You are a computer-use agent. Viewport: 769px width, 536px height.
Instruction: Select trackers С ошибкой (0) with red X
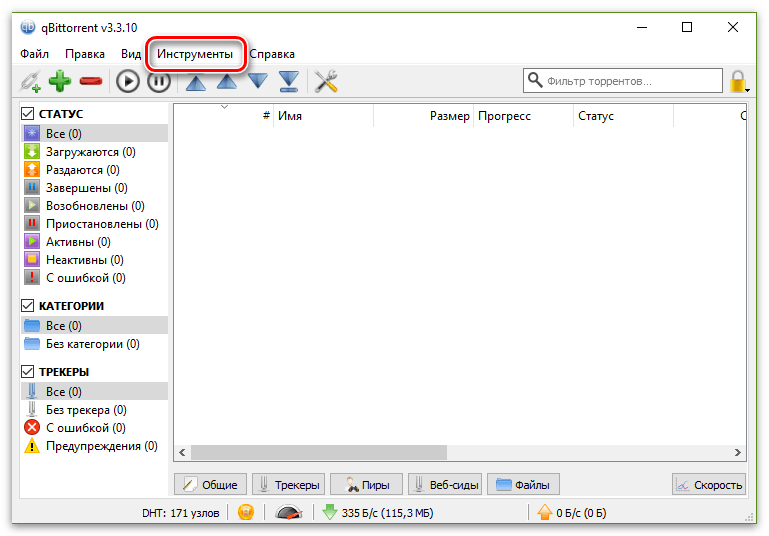point(95,428)
